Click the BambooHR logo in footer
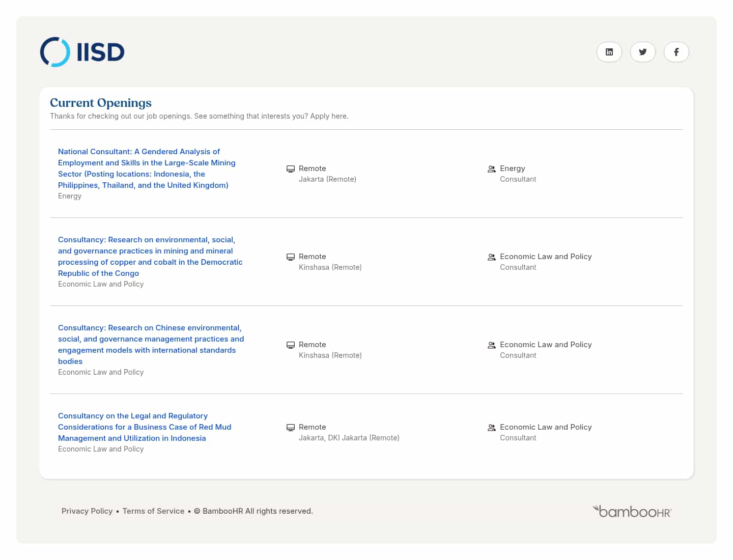This screenshot has width=733, height=560. (632, 511)
